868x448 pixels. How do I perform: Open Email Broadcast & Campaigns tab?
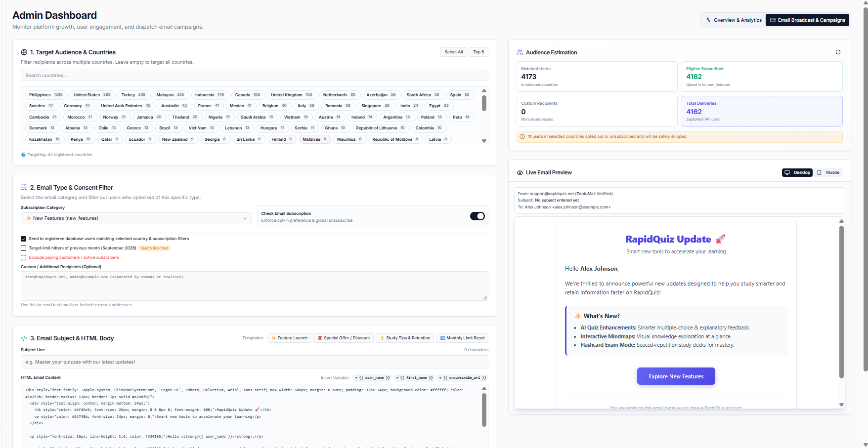(807, 20)
